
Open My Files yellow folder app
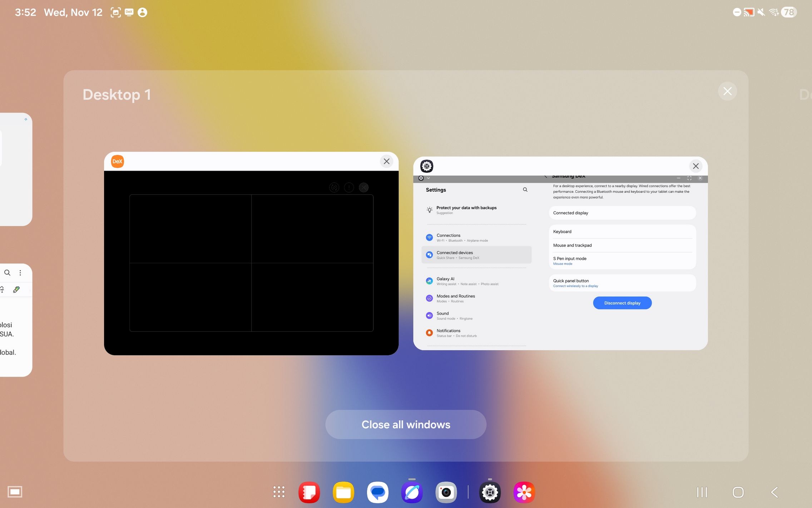pos(343,492)
